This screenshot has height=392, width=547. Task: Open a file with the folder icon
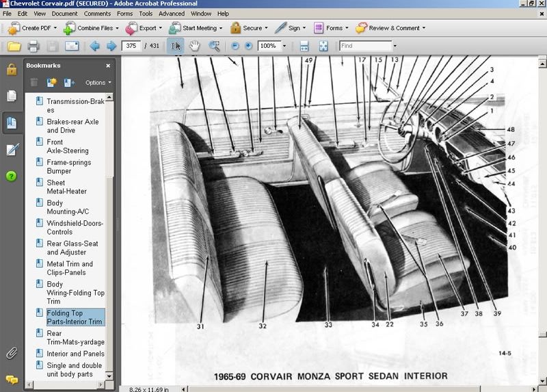14,46
